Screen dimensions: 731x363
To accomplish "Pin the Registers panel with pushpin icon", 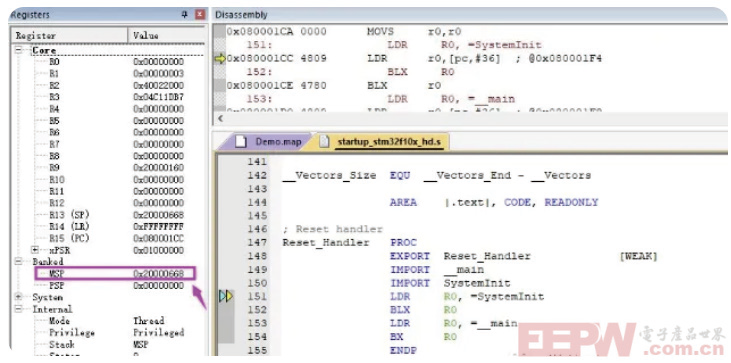I will (185, 14).
